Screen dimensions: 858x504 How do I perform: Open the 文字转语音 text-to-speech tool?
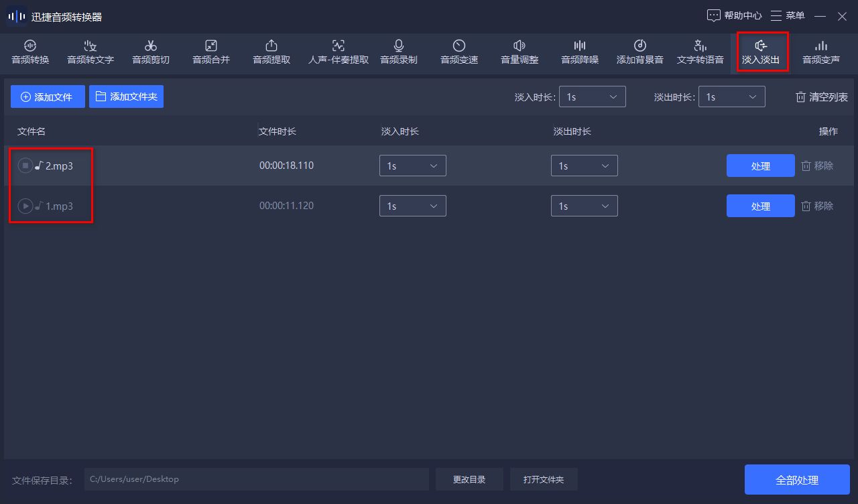point(700,52)
